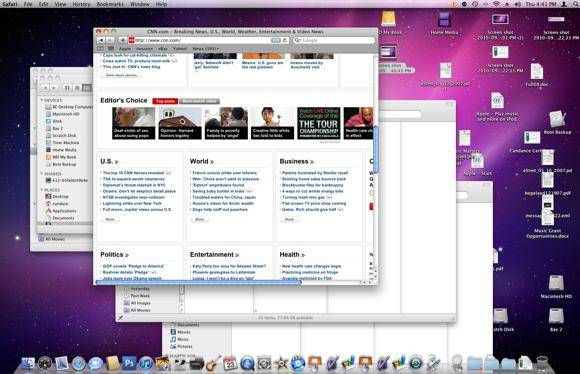Open Safari compass icon in the Dock
This screenshot has width=580, height=374.
[79, 364]
